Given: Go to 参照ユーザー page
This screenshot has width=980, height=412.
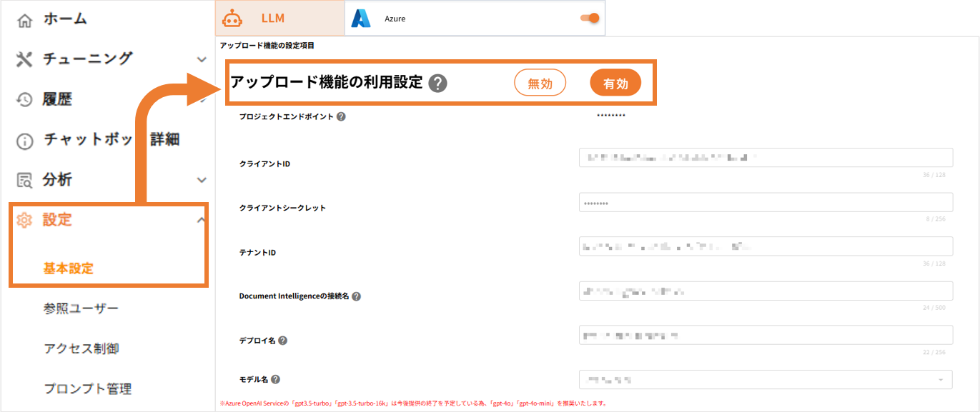Looking at the screenshot, I should [81, 308].
